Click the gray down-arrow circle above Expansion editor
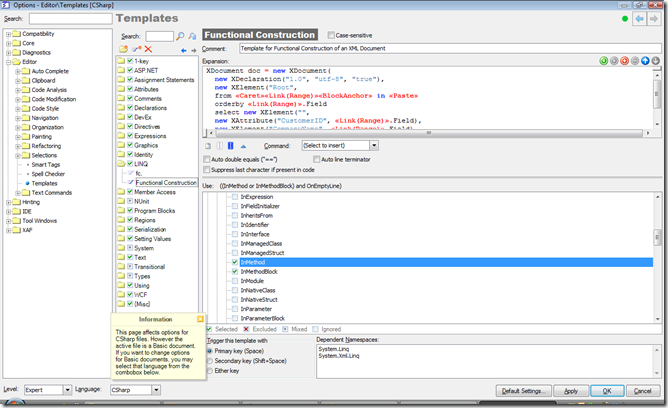 [x=655, y=61]
